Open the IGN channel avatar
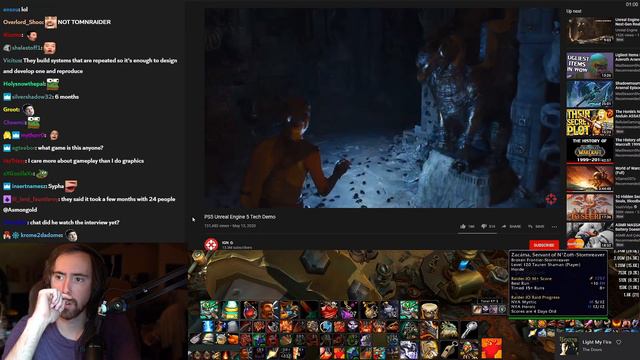This screenshot has width=640, height=360. 211,244
